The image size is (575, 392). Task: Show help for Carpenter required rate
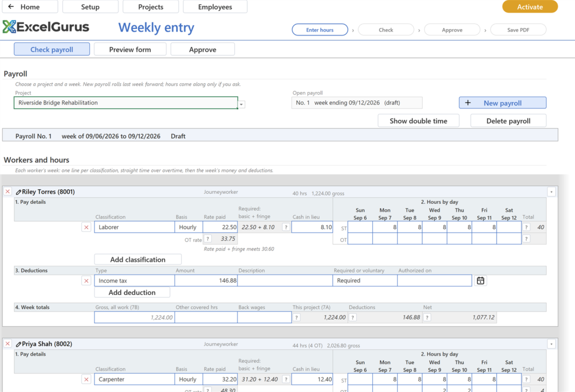(x=286, y=380)
